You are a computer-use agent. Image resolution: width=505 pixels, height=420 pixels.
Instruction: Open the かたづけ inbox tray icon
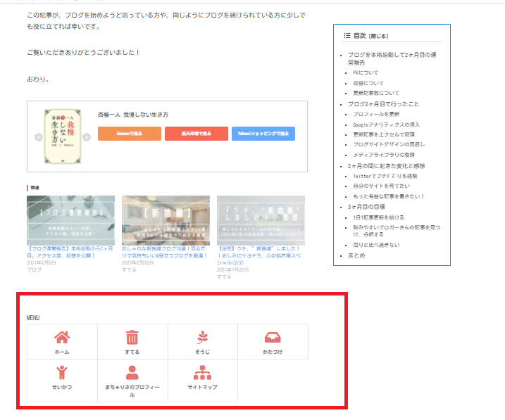tap(273, 338)
